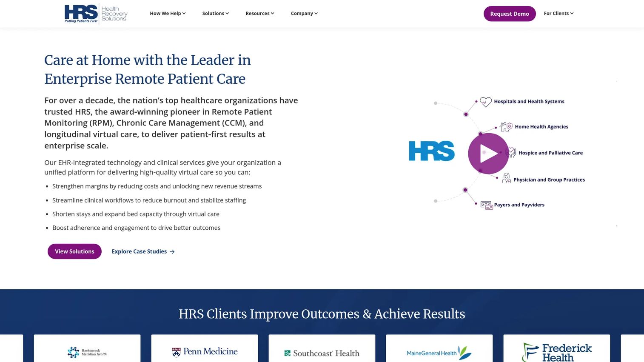Expand the How We Help menu

(x=168, y=14)
